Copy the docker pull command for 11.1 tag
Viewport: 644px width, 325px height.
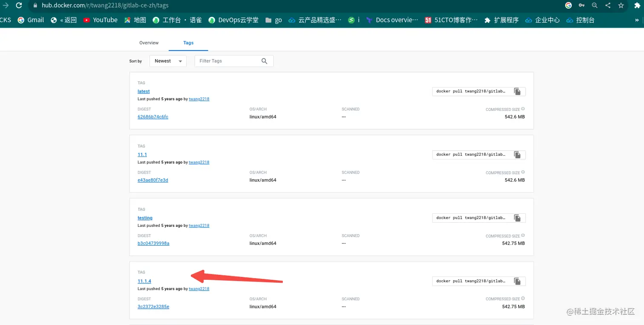pos(517,155)
